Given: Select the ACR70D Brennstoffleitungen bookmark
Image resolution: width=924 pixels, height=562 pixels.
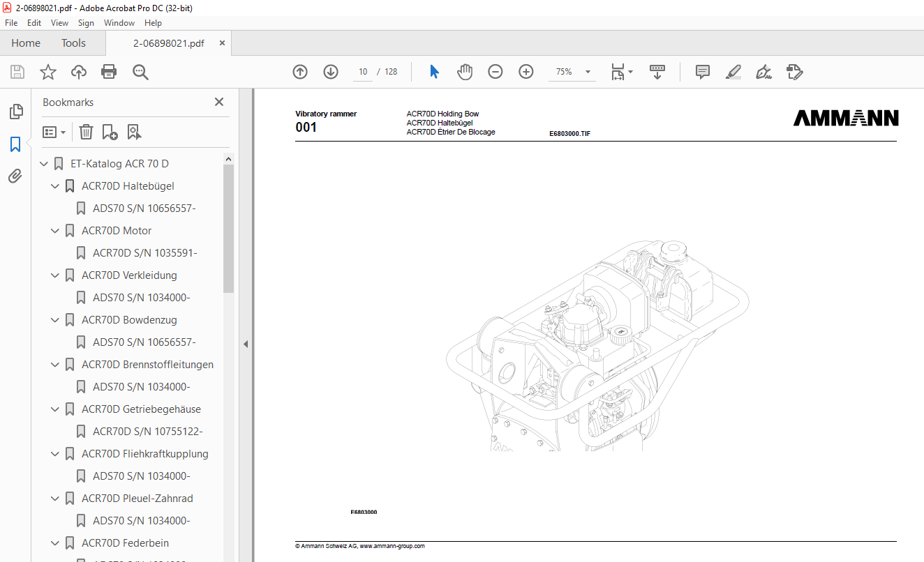Looking at the screenshot, I should tap(147, 365).
